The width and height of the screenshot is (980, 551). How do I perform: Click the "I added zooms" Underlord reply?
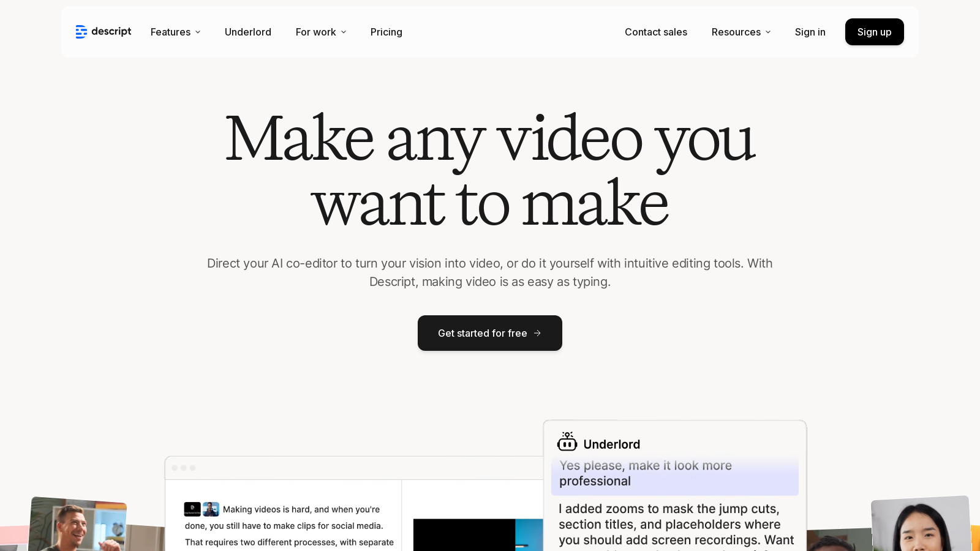click(676, 525)
